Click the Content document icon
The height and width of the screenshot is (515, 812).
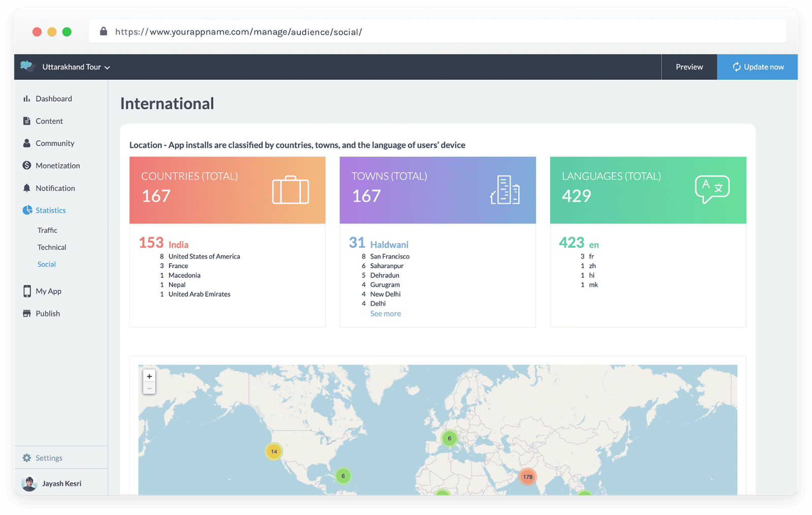pos(26,121)
